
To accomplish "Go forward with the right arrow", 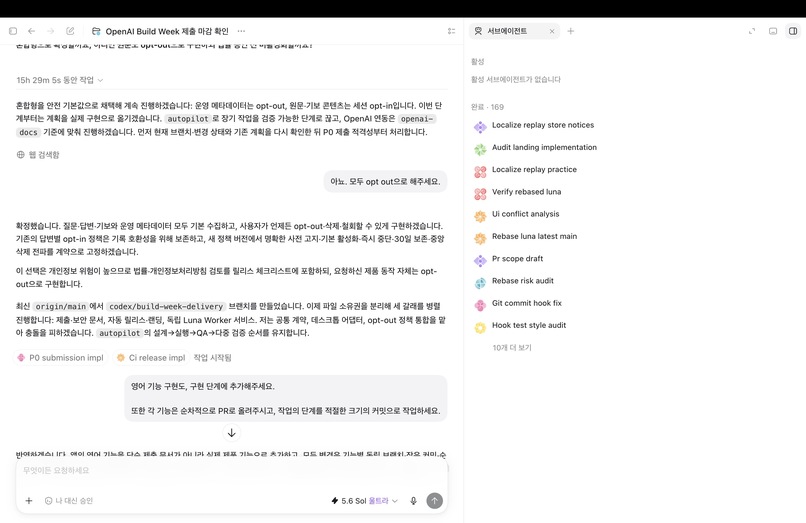I will (x=50, y=31).
